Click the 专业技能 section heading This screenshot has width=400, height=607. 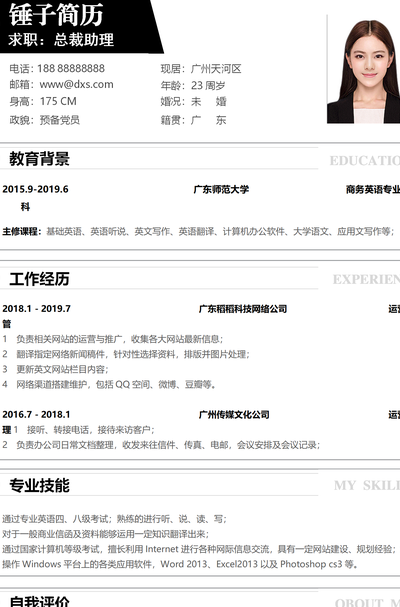39,485
